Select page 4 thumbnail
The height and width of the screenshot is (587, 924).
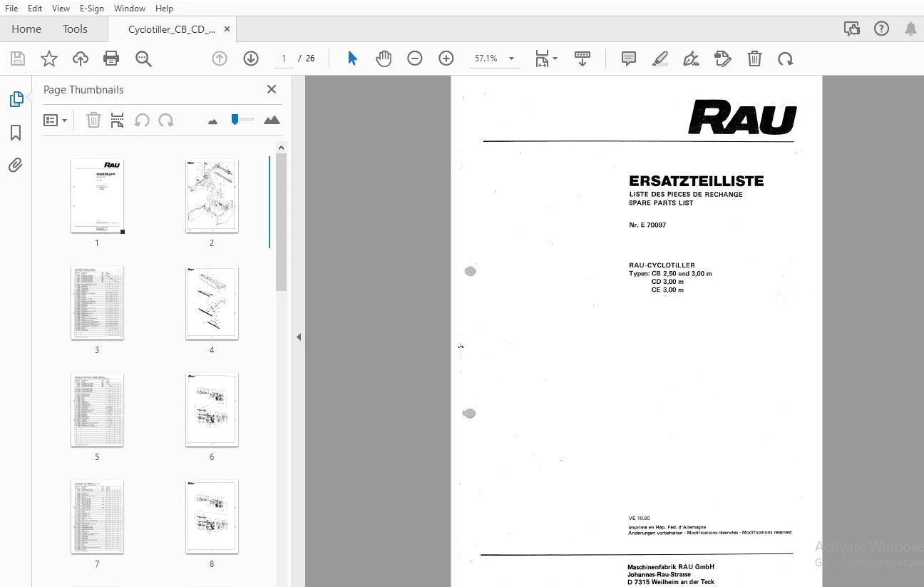pyautogui.click(x=212, y=303)
